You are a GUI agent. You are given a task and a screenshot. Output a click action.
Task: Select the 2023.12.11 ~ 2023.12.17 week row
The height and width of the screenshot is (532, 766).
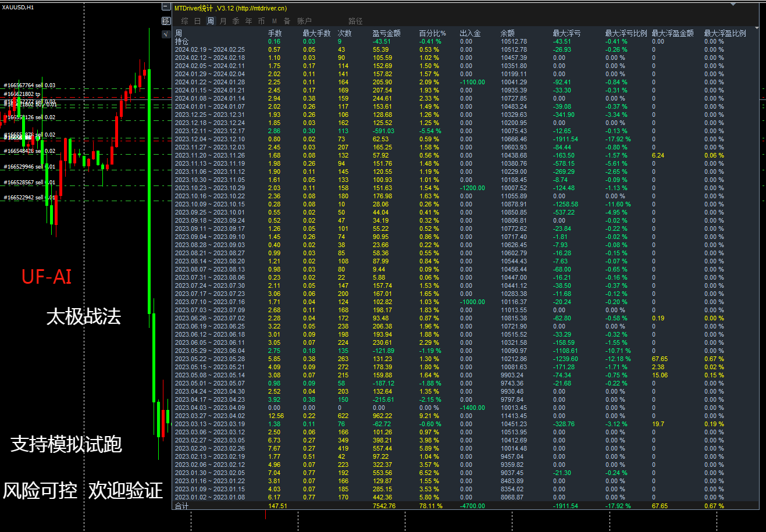coord(466,131)
